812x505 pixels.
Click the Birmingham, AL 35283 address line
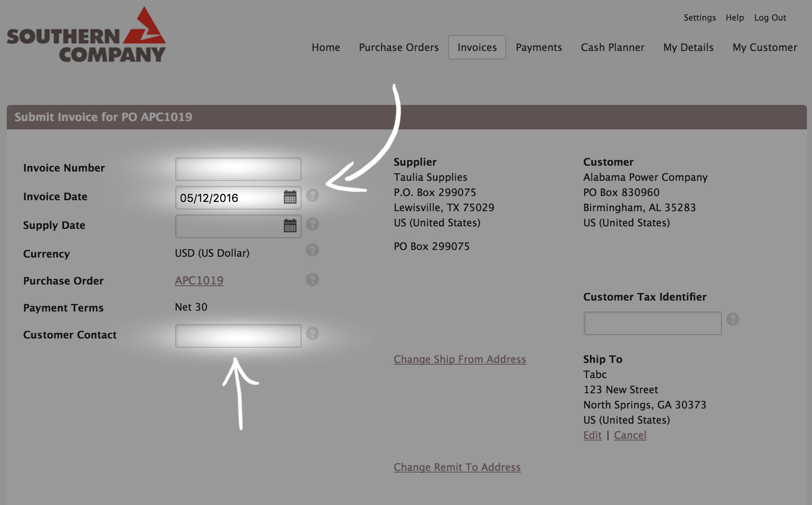pos(639,207)
